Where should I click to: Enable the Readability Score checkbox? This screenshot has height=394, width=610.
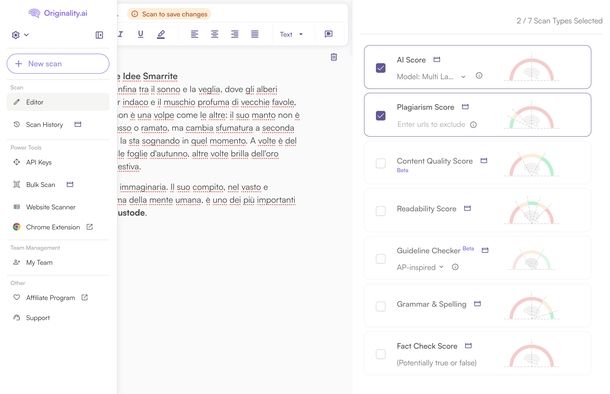click(x=380, y=211)
